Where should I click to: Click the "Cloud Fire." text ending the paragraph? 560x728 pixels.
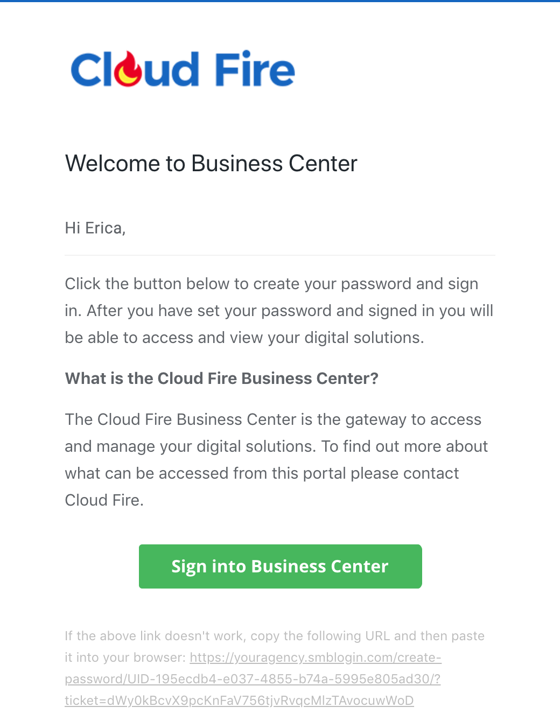point(104,501)
